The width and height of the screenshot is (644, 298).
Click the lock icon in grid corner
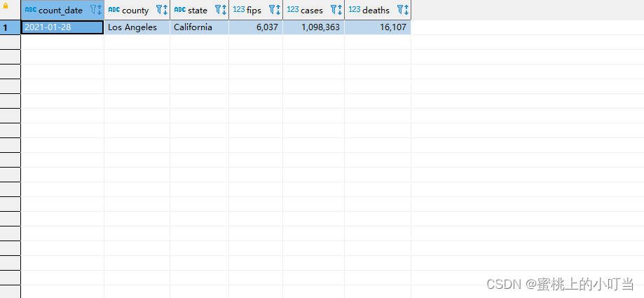point(6,6)
